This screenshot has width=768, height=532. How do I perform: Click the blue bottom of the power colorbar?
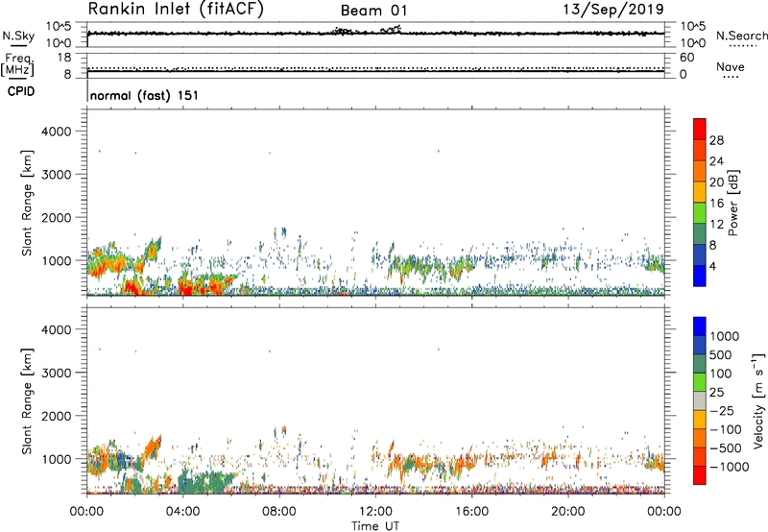tap(700, 276)
